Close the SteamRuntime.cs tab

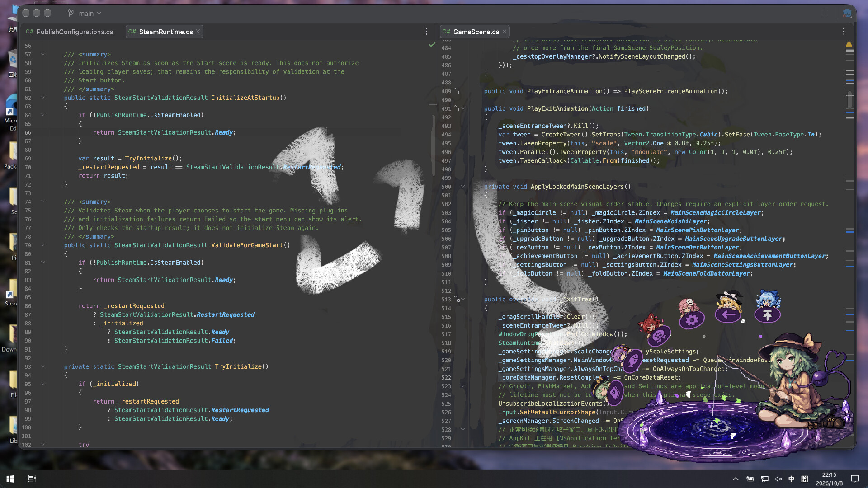point(198,32)
